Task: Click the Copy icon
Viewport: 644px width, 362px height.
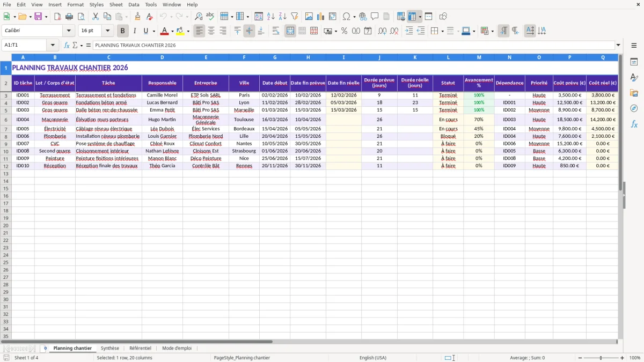Action: pyautogui.click(x=107, y=17)
